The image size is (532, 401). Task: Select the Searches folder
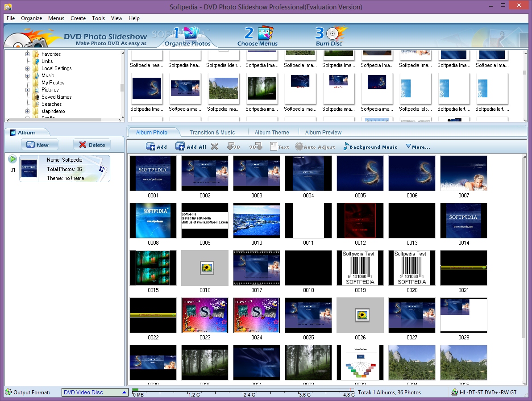pos(52,104)
